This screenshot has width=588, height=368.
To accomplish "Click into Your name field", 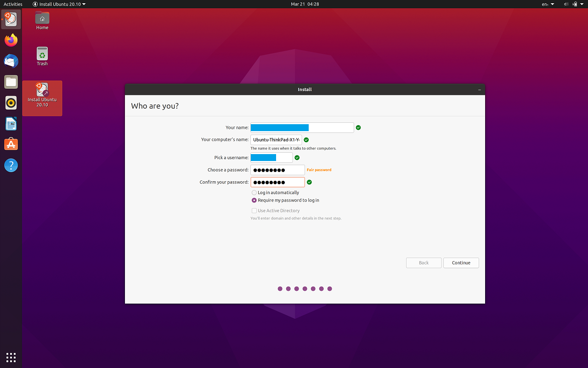I will click(x=302, y=127).
